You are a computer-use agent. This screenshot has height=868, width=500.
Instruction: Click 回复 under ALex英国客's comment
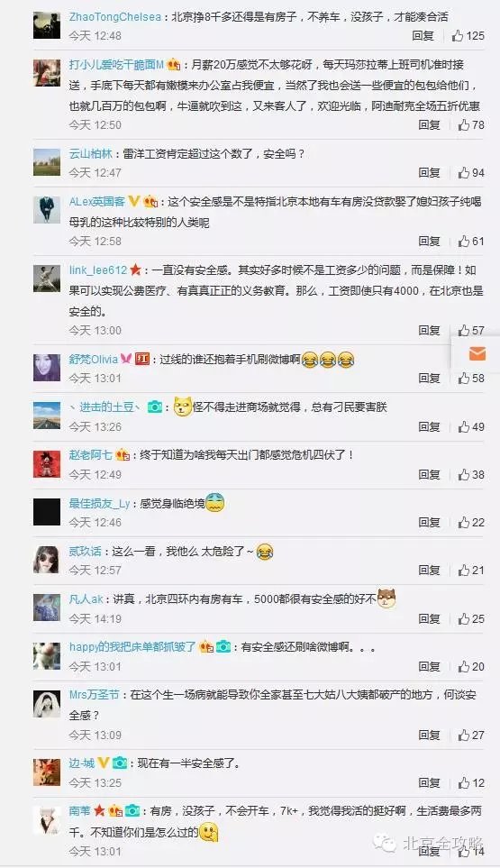[429, 242]
